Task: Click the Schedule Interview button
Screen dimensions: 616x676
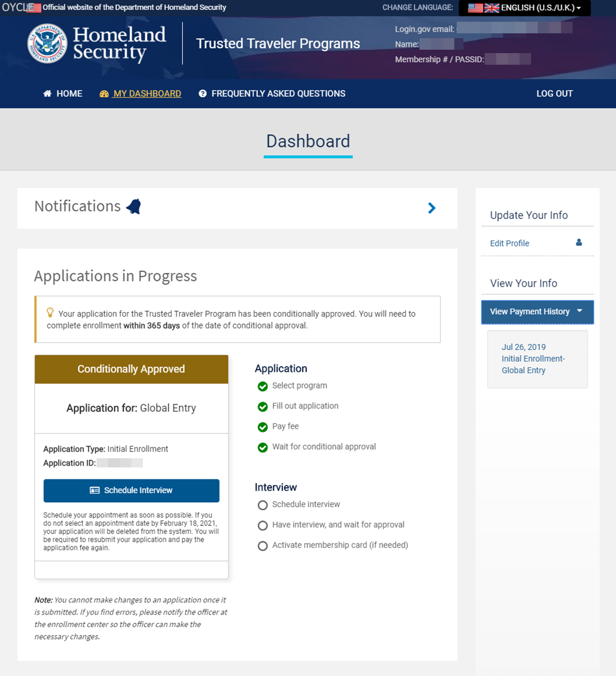Action: [x=131, y=491]
